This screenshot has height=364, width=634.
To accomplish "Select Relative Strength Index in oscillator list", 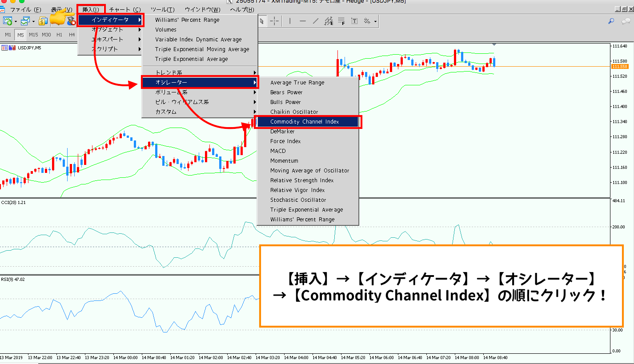I will pos(301,180).
